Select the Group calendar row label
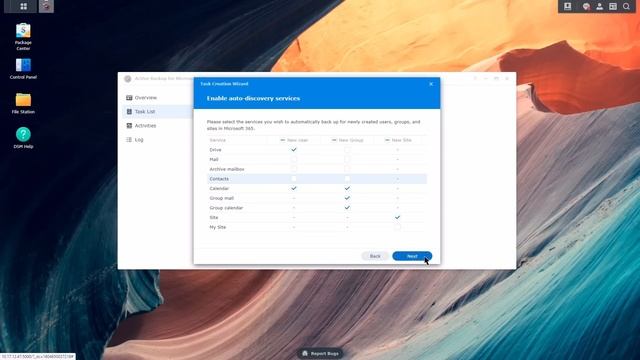Viewport: 640px width, 360px height. click(x=226, y=208)
